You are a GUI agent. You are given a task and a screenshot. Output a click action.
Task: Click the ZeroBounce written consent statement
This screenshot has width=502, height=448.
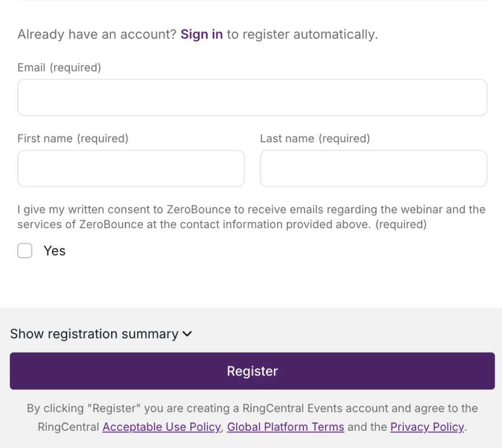tap(251, 217)
